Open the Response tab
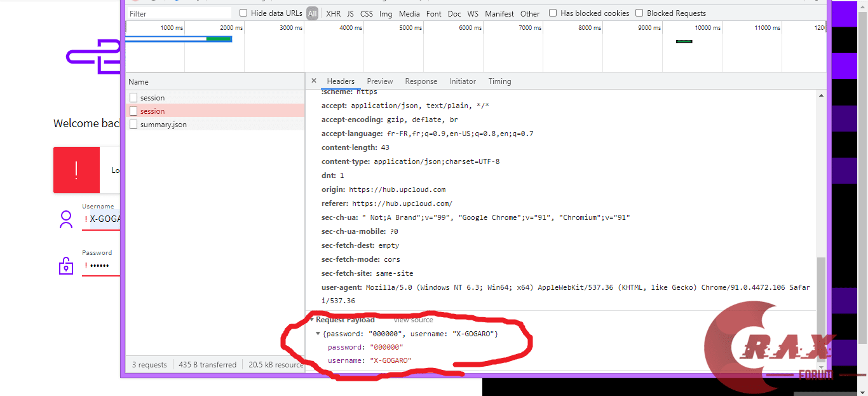Image resolution: width=868 pixels, height=396 pixels. 421,81
